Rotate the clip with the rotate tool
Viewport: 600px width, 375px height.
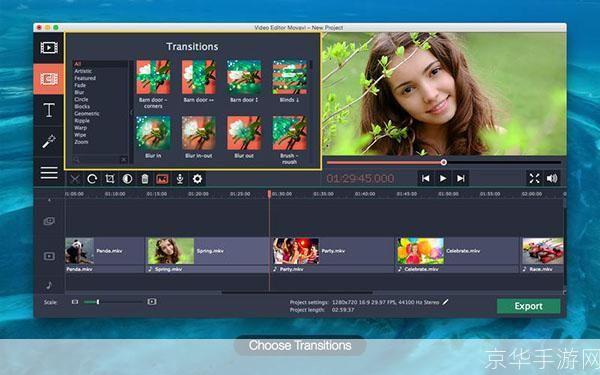pyautogui.click(x=92, y=179)
